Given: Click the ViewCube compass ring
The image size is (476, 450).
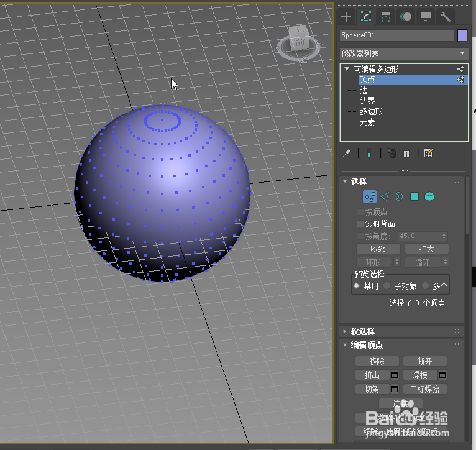Looking at the screenshot, I should click(x=298, y=56).
